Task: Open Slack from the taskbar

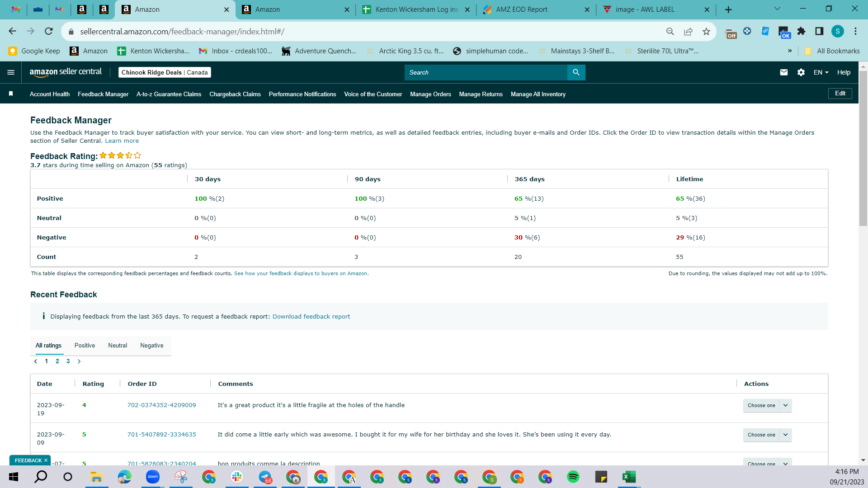Action: (x=237, y=477)
